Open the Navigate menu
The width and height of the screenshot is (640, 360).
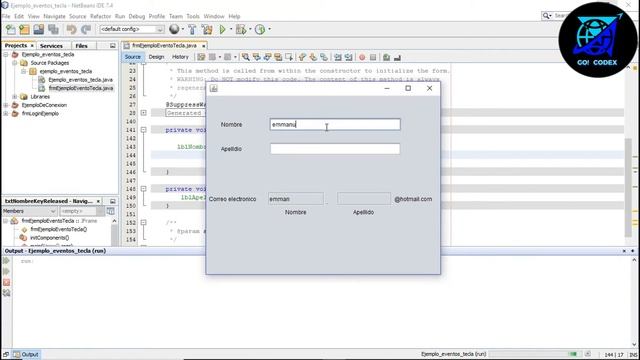(54, 16)
